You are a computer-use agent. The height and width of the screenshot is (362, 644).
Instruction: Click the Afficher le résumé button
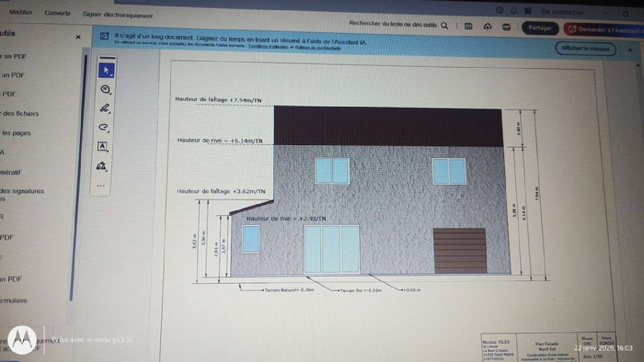click(x=585, y=48)
